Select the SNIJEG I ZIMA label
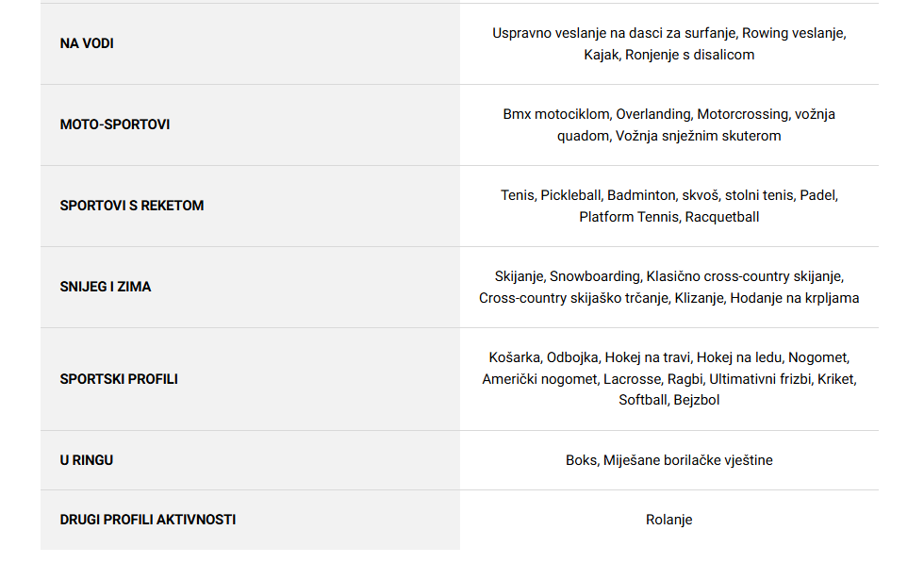924x563 pixels. tap(106, 287)
